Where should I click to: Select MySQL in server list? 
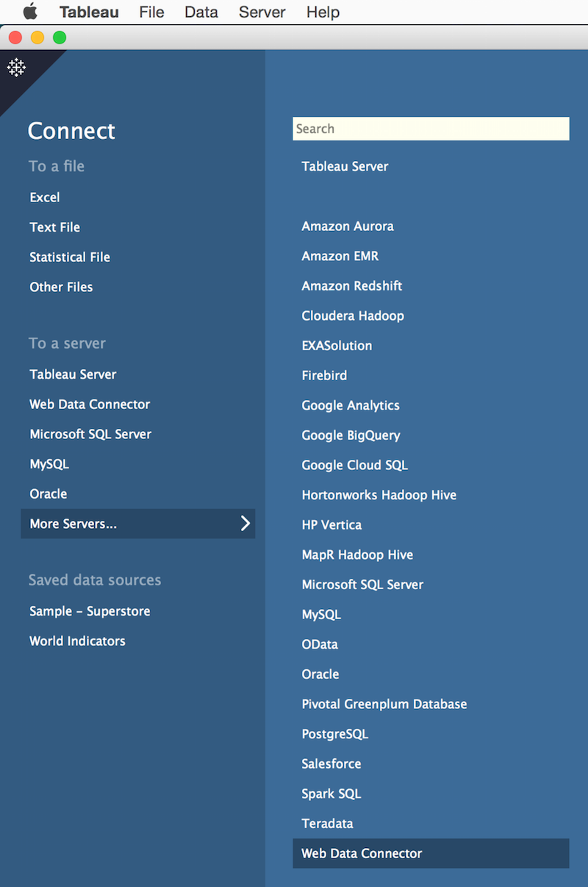tap(321, 614)
